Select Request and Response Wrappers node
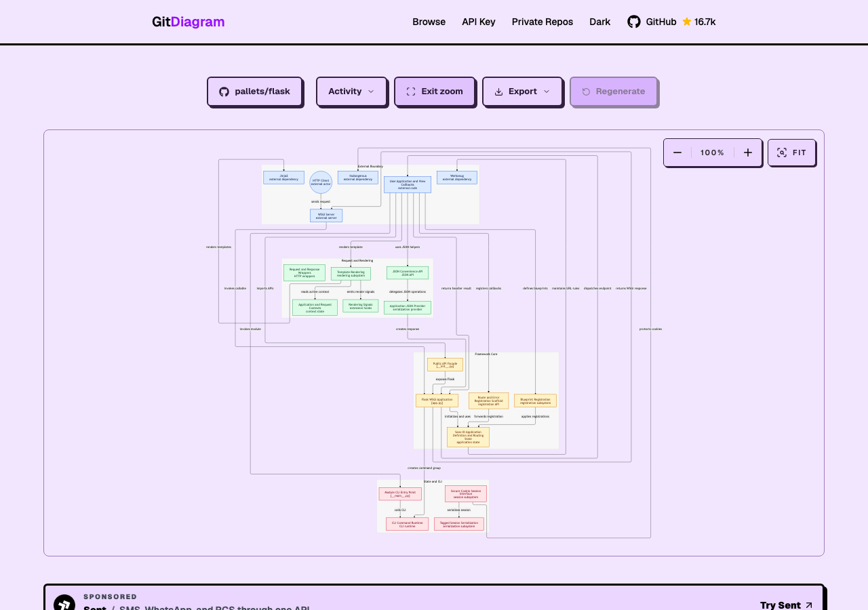 [x=304, y=272]
